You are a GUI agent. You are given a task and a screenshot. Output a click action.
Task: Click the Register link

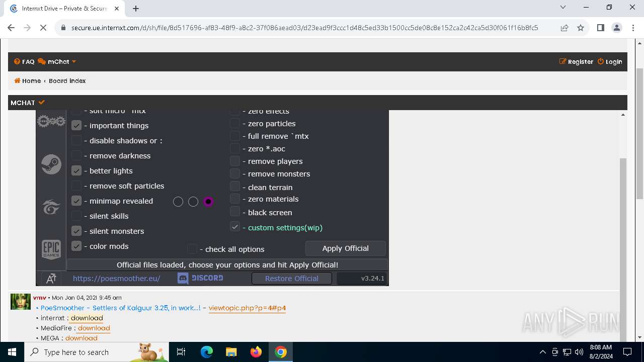click(577, 62)
